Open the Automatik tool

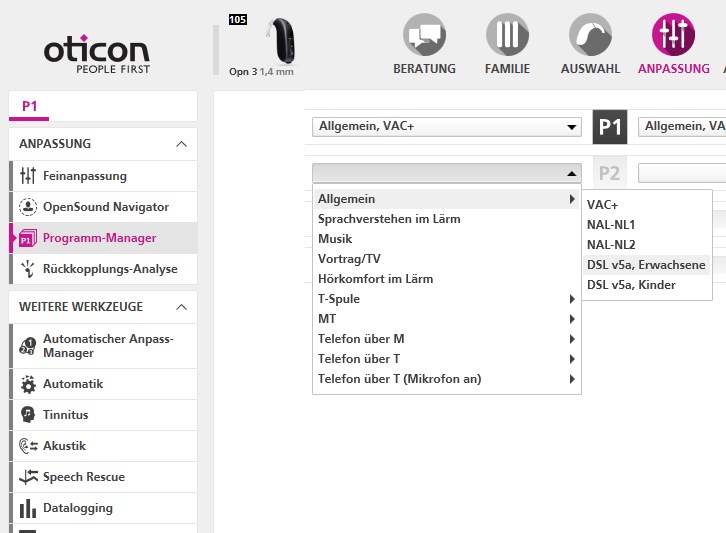coord(104,384)
